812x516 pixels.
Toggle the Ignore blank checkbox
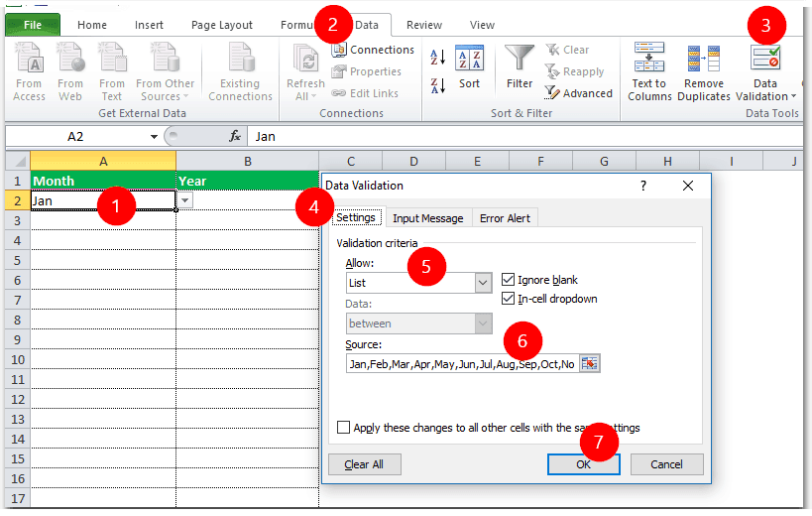(509, 280)
